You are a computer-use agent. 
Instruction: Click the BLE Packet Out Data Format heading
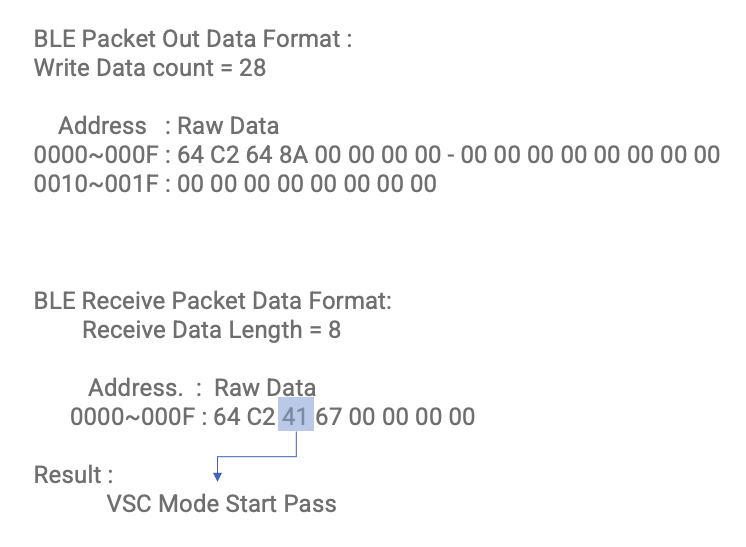click(x=193, y=39)
